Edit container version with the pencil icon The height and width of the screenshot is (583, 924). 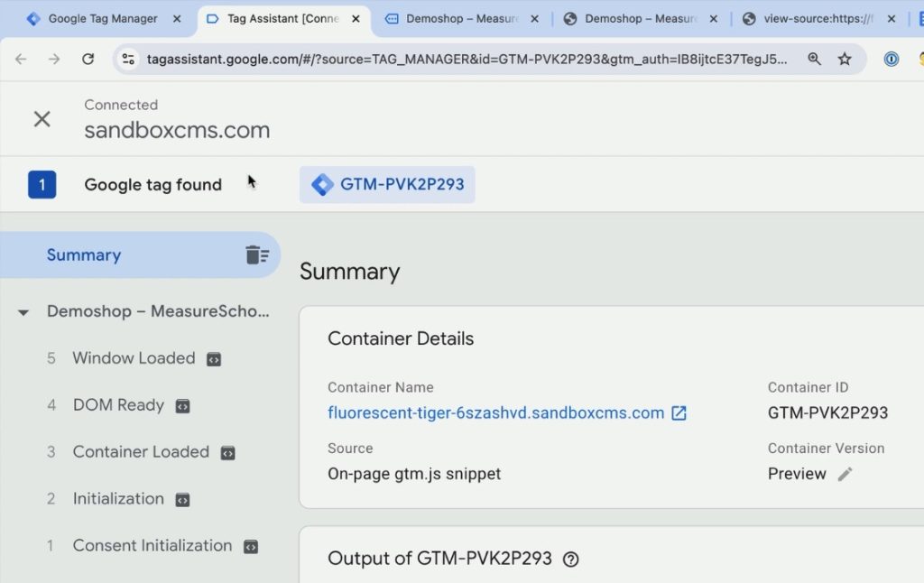point(845,474)
